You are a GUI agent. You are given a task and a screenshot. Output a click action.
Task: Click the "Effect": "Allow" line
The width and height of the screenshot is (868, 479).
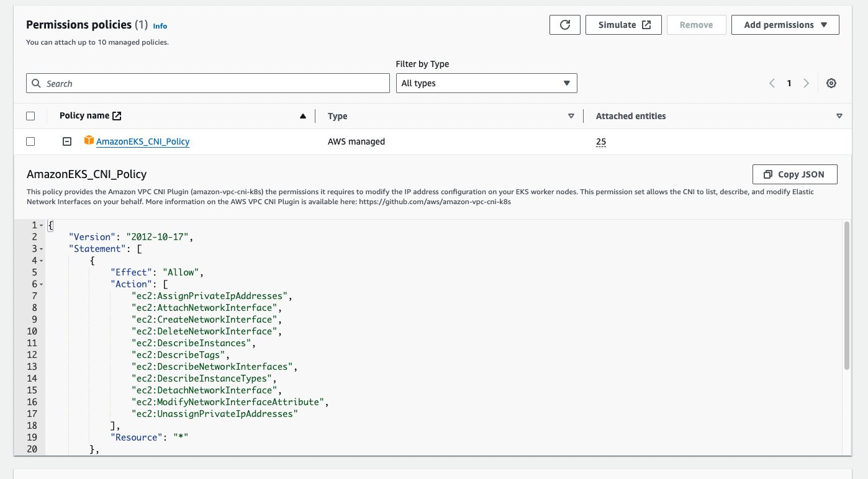157,272
